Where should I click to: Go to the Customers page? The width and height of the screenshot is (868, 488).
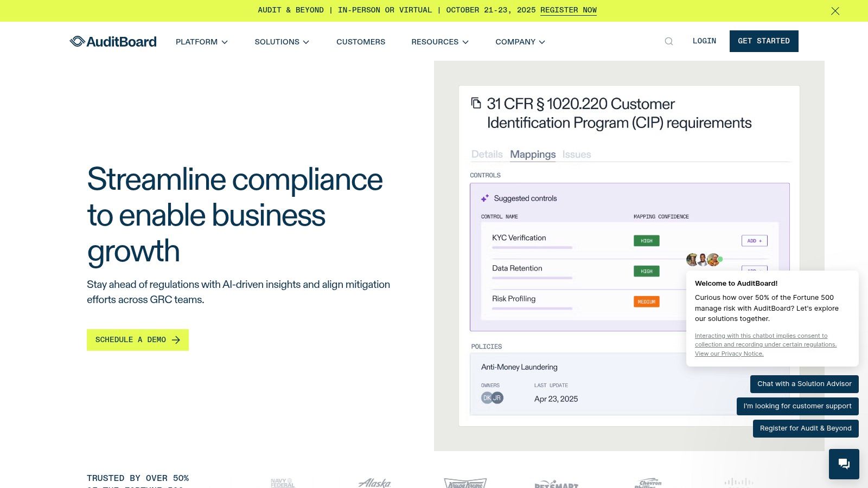click(x=361, y=42)
